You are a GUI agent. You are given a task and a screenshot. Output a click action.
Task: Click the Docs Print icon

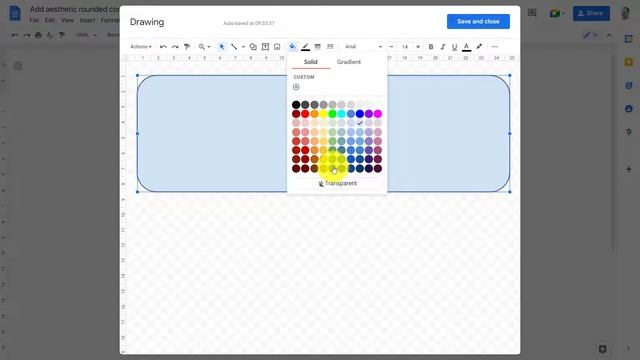[x=38, y=35]
